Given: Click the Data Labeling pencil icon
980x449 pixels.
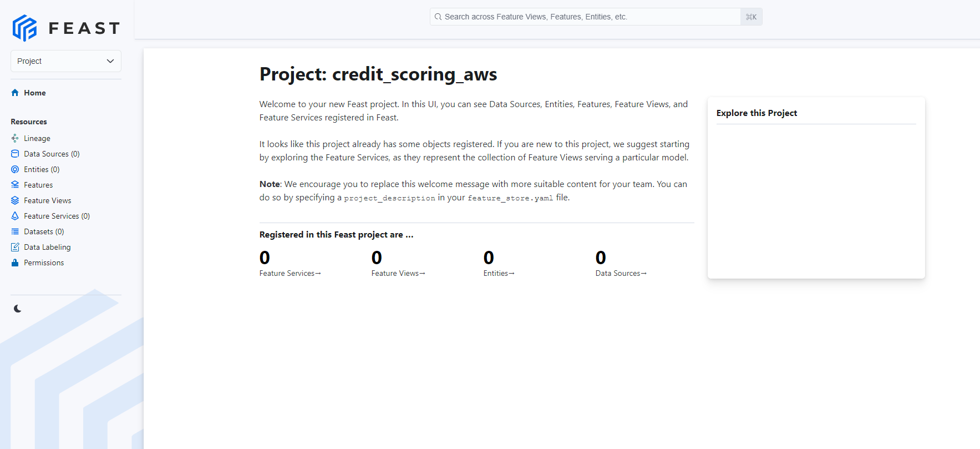Looking at the screenshot, I should (x=15, y=247).
